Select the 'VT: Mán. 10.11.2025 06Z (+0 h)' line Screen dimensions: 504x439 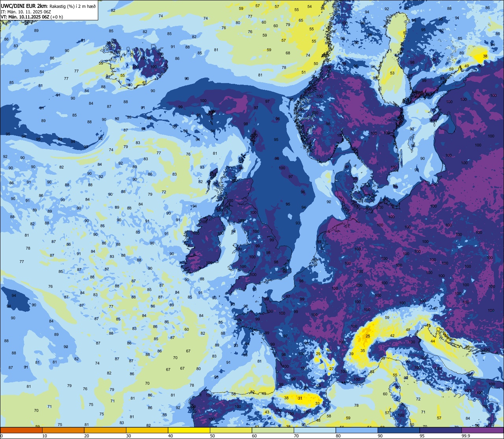(32, 17)
